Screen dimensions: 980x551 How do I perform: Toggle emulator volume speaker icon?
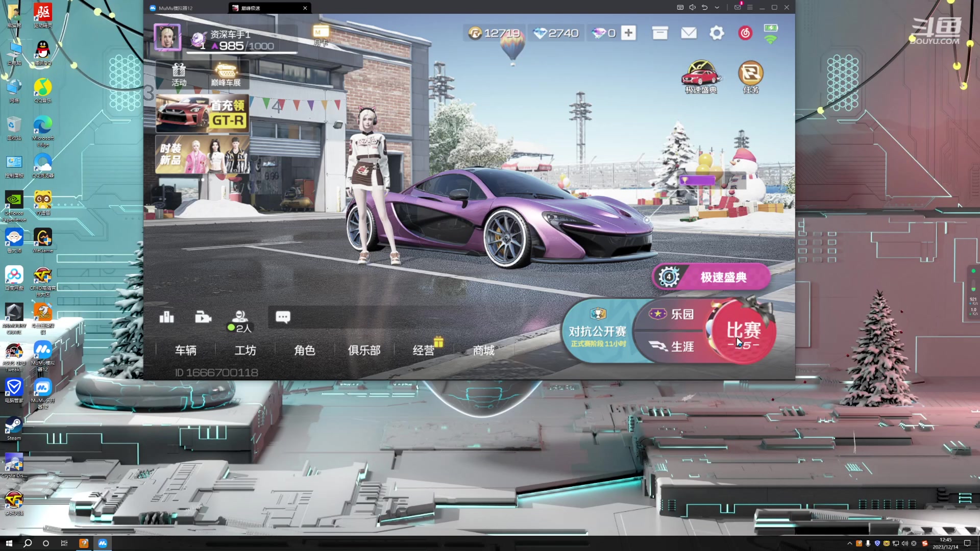[x=693, y=8]
